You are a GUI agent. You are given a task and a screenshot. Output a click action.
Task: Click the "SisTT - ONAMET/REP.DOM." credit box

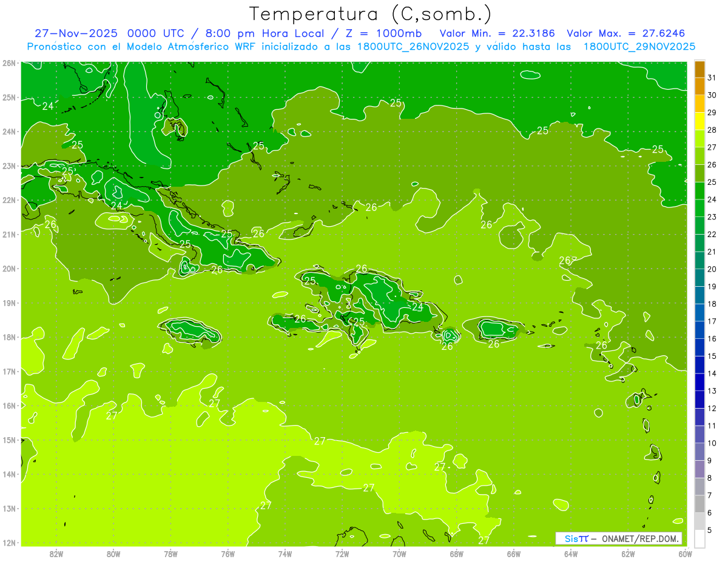pyautogui.click(x=619, y=538)
